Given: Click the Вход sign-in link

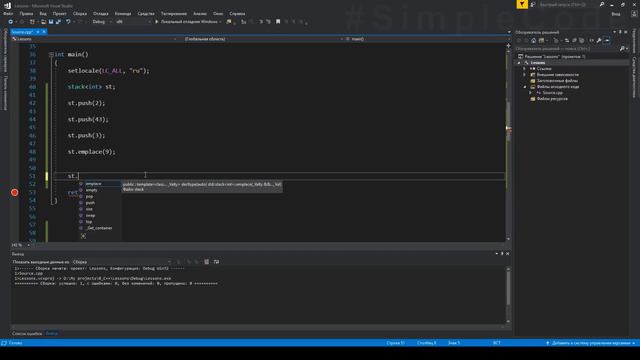Looking at the screenshot, I should pos(616,14).
